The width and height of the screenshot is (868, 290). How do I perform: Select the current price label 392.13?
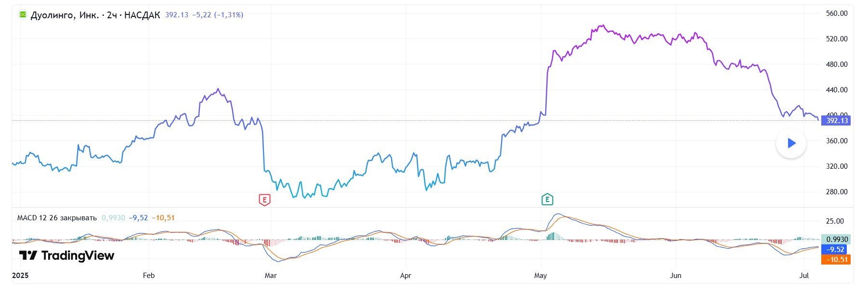[x=837, y=120]
